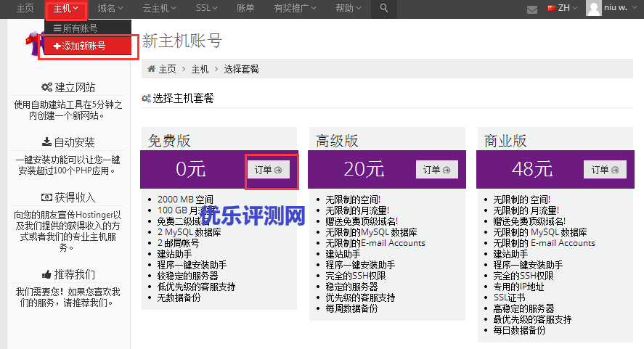Click 订单 button for the 20元 plan
The height and width of the screenshot is (349, 644).
click(437, 170)
